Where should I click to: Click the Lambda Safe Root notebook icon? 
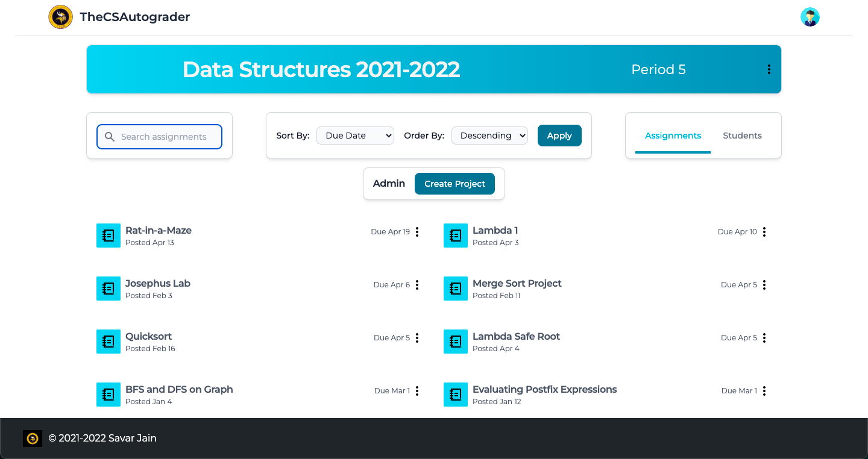(x=456, y=342)
